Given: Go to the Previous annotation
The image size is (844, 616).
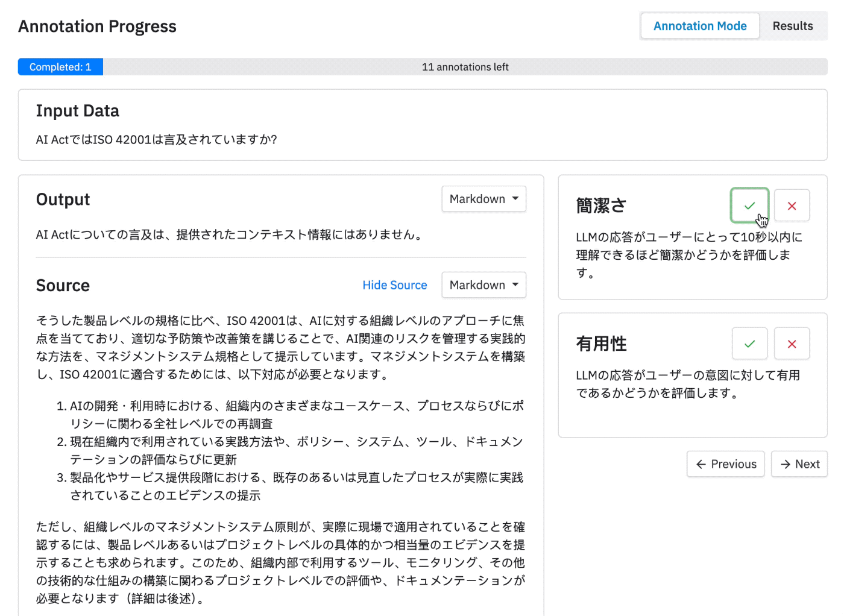Looking at the screenshot, I should click(726, 464).
